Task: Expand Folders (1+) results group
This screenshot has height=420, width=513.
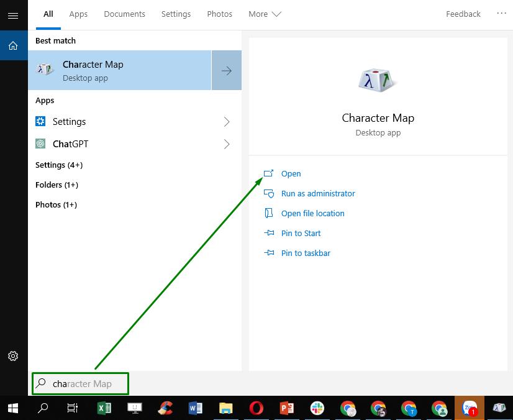Action: (x=57, y=185)
